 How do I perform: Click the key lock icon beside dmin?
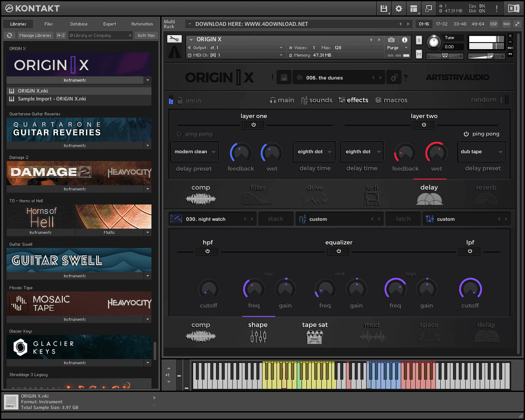click(x=180, y=101)
